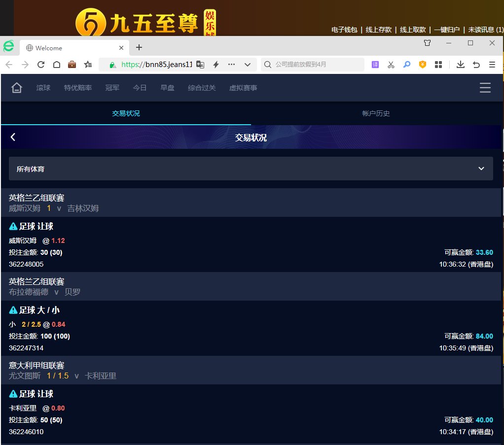Open the scissors screenshot tool
504x445 pixels.
[391, 65]
